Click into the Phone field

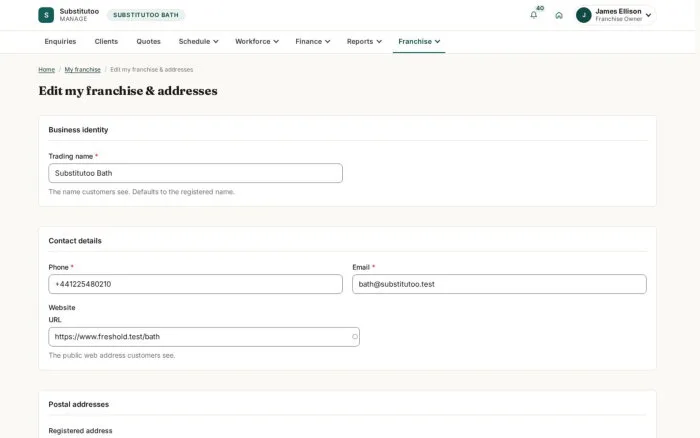[196, 284]
